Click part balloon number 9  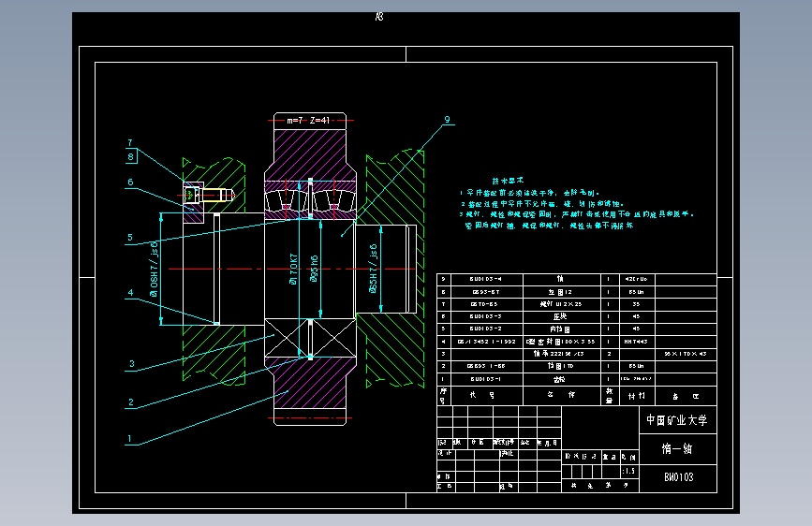(447, 120)
